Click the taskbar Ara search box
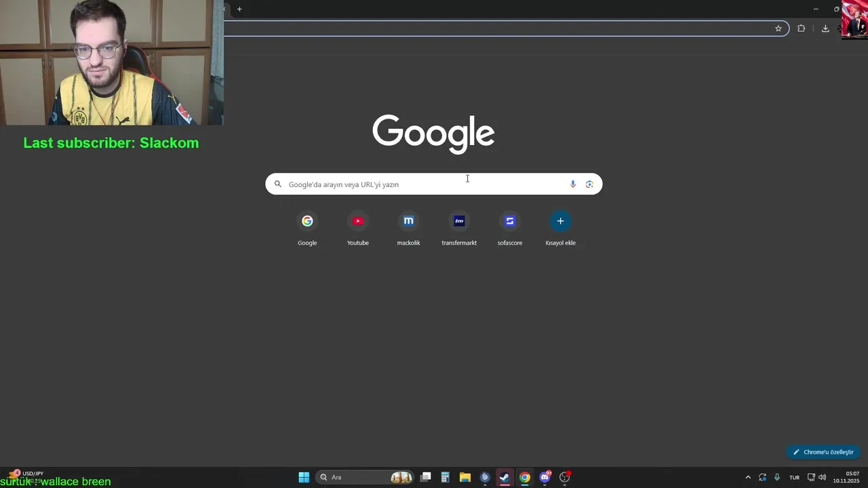The width and height of the screenshot is (868, 488). (365, 477)
